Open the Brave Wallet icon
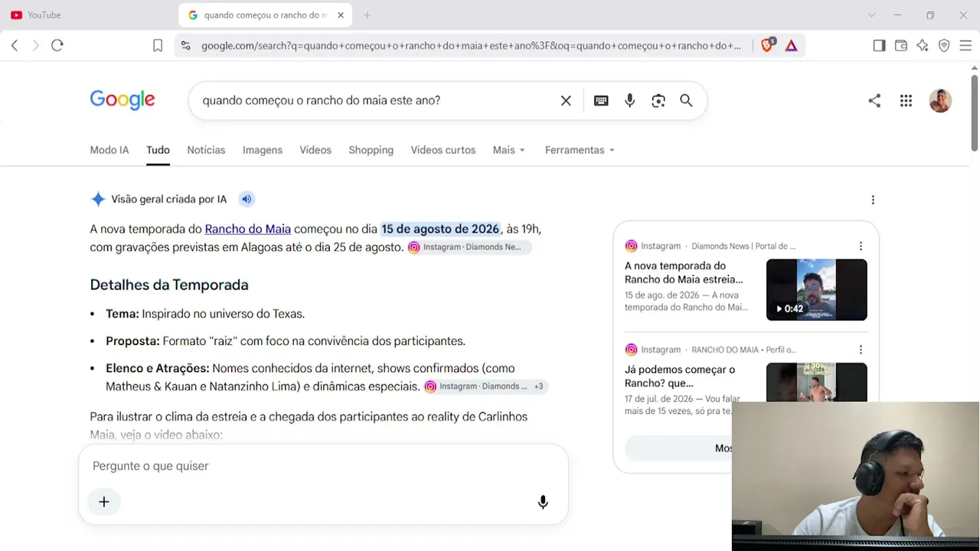The height and width of the screenshot is (551, 980). click(901, 46)
